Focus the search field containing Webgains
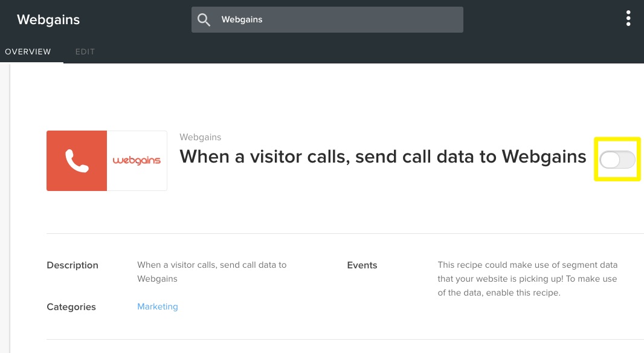 point(327,19)
